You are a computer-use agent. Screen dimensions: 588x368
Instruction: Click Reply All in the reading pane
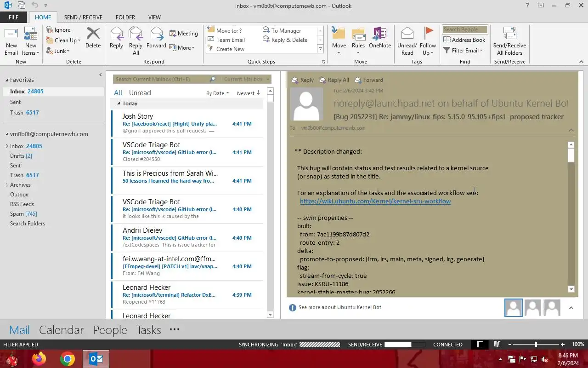click(x=334, y=80)
